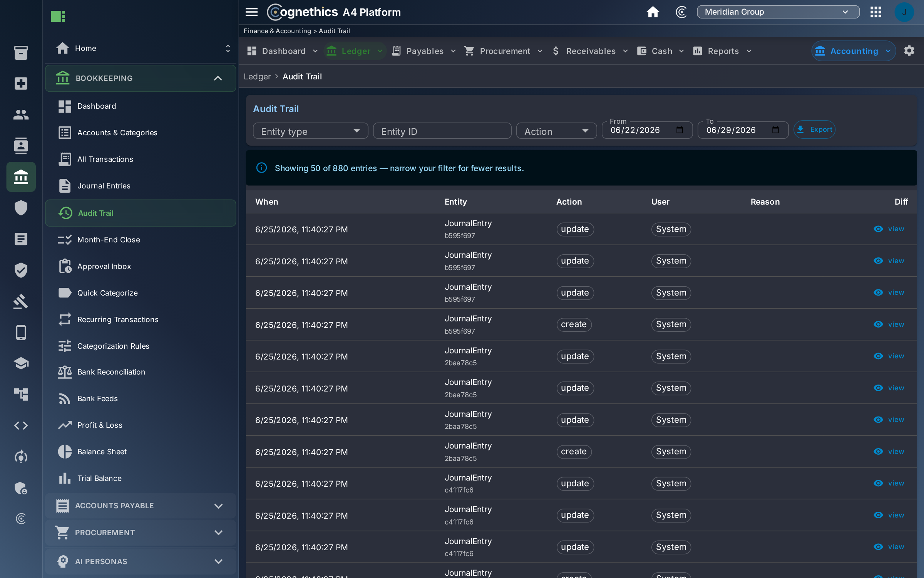The image size is (924, 578).
Task: Open the Reports menu
Action: (x=722, y=51)
